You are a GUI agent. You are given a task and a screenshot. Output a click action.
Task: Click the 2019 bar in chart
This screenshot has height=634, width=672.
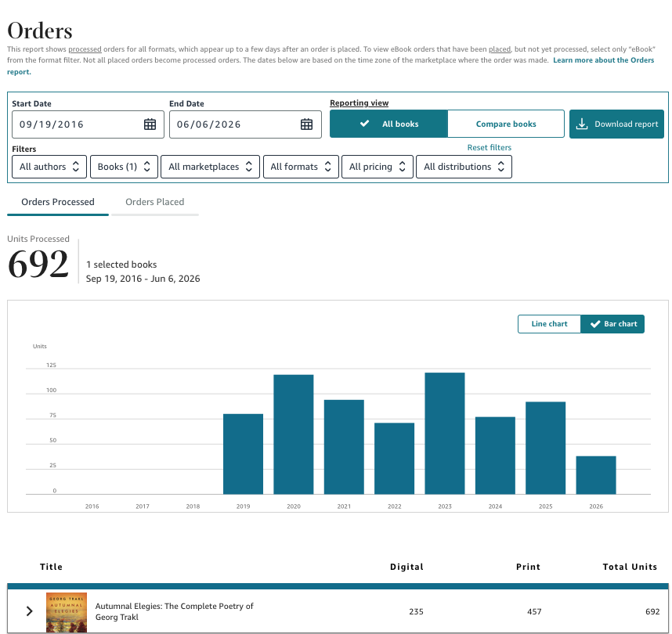pyautogui.click(x=243, y=454)
